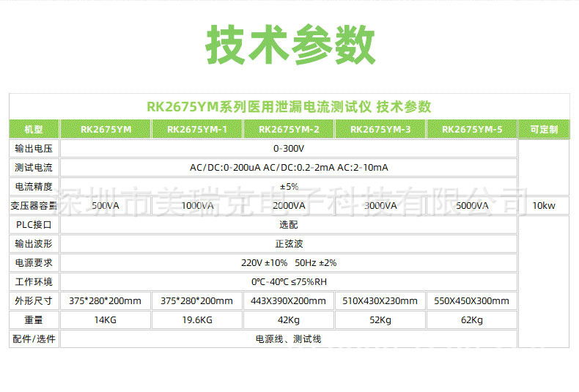Click the 技术参数 heading
Viewport: 579px width, 392px height.
pyautogui.click(x=290, y=45)
